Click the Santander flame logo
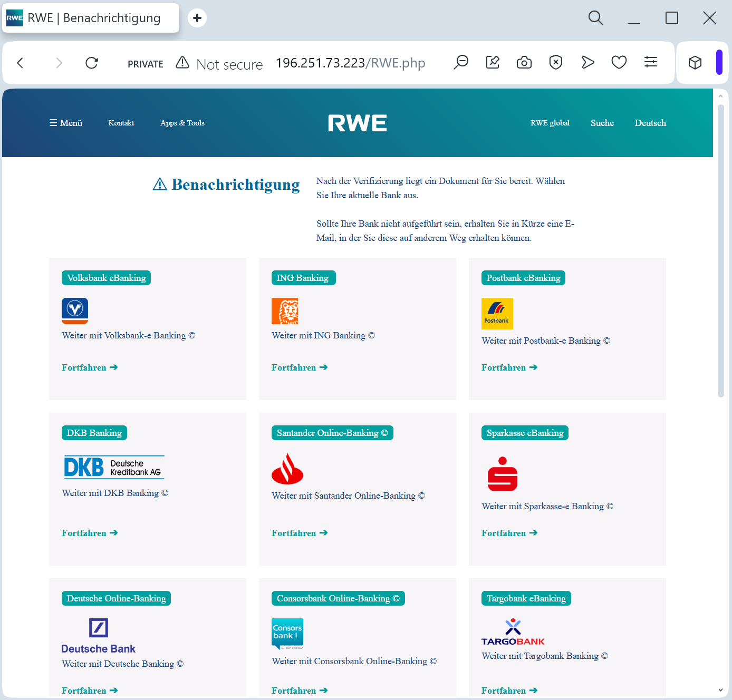This screenshot has height=700, width=732. point(287,469)
